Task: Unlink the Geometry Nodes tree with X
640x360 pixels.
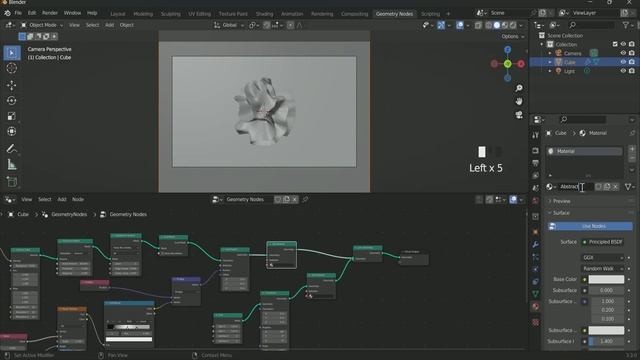Action: coord(294,200)
